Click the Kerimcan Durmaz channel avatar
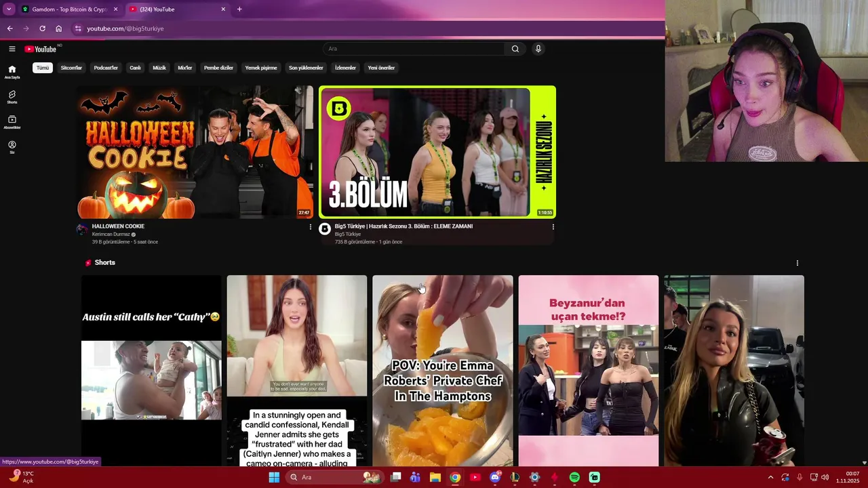This screenshot has width=868, height=488. (83, 229)
